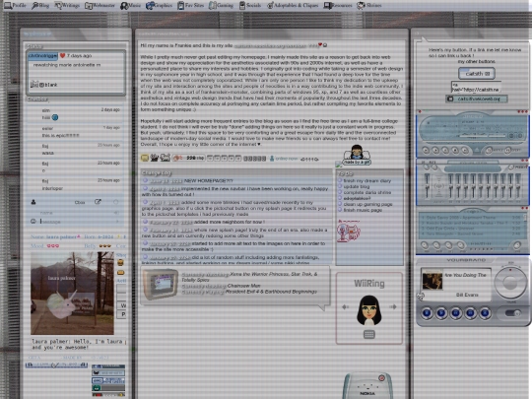Open the Resources nav item
Viewport: 532px width, 399px height.
coord(338,5)
